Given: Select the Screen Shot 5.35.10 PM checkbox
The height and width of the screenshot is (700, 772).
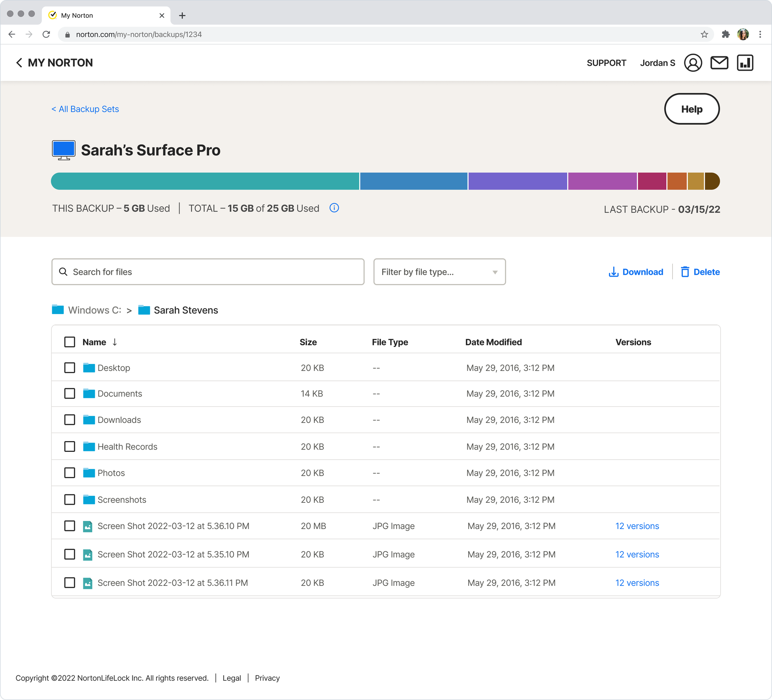Looking at the screenshot, I should pos(69,554).
